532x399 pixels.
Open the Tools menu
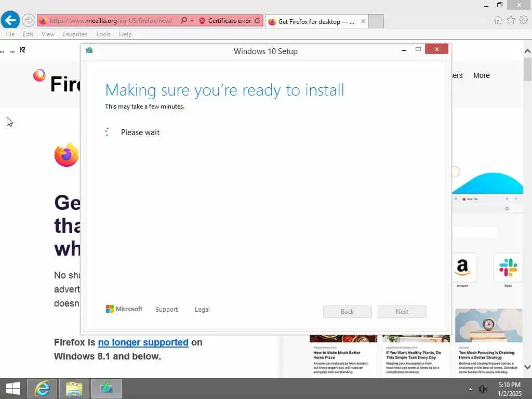click(103, 34)
